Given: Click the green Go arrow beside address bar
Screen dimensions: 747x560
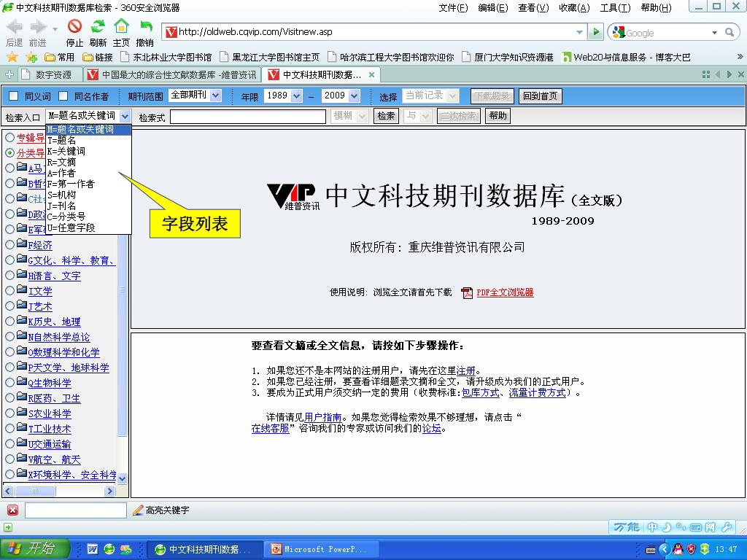Looking at the screenshot, I should [x=595, y=32].
